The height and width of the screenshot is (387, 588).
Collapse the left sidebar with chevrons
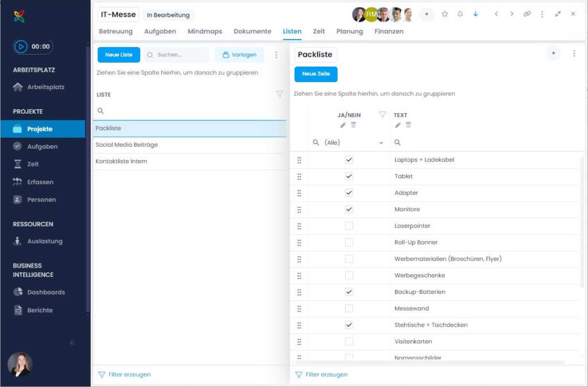click(x=72, y=342)
